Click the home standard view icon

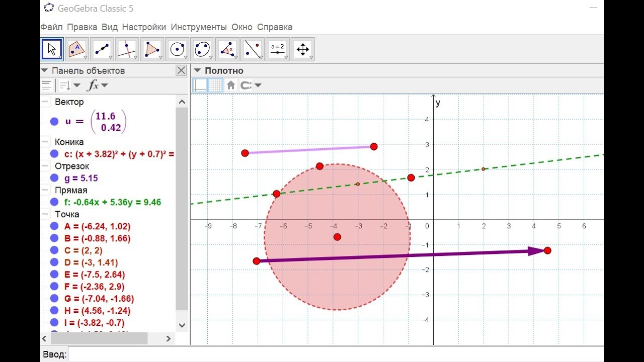(231, 85)
